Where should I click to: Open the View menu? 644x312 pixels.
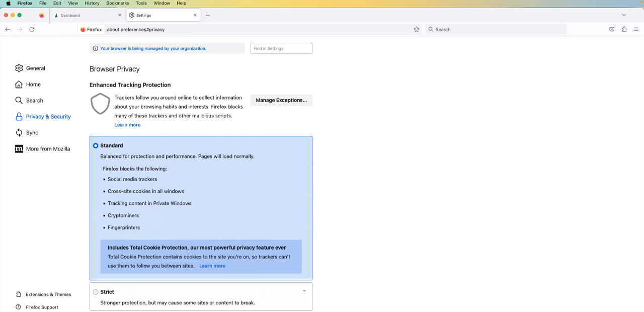click(x=73, y=3)
